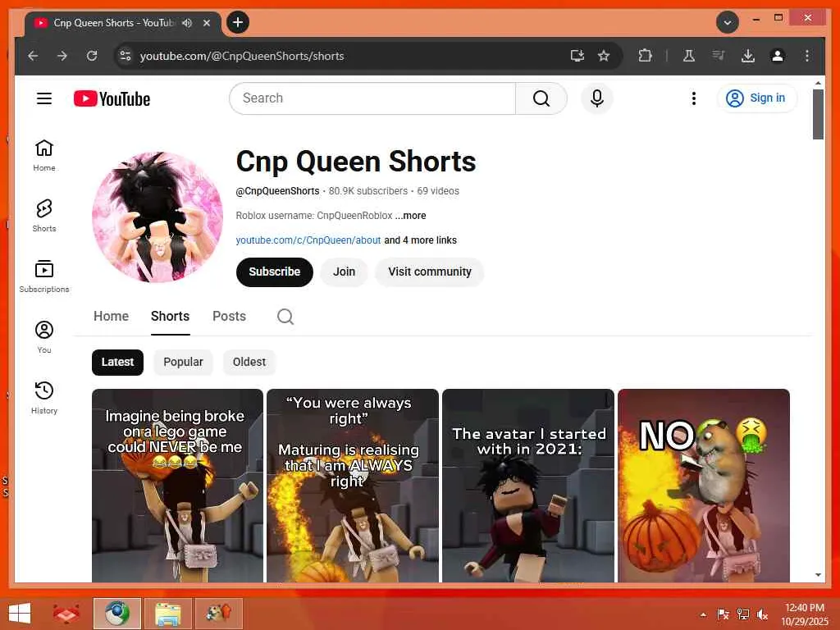Open Subscriptions in the left sidebar
840x630 pixels.
pyautogui.click(x=44, y=276)
